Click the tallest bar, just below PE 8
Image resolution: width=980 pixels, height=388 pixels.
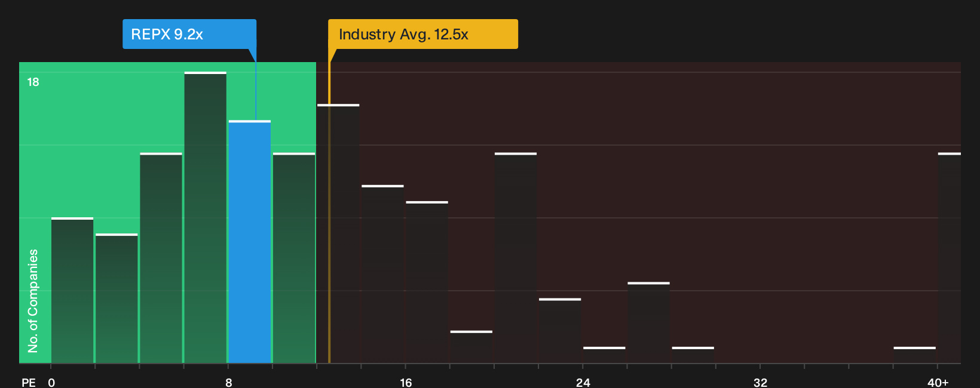(206, 217)
